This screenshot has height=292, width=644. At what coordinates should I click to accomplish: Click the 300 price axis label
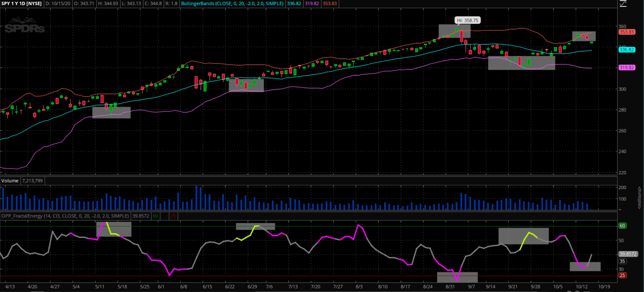tap(622, 89)
